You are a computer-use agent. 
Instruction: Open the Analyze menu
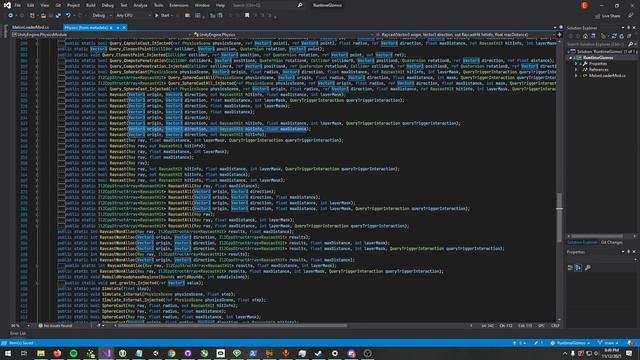coord(140,5)
